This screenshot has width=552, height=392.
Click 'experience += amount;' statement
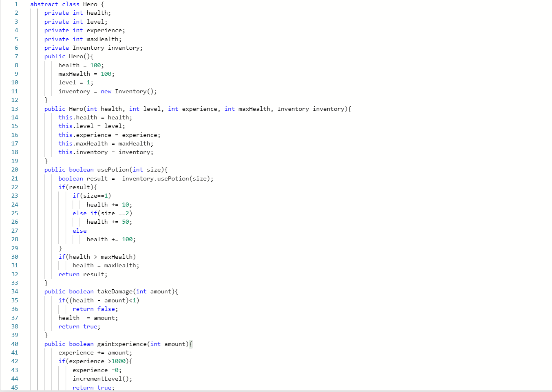click(95, 352)
